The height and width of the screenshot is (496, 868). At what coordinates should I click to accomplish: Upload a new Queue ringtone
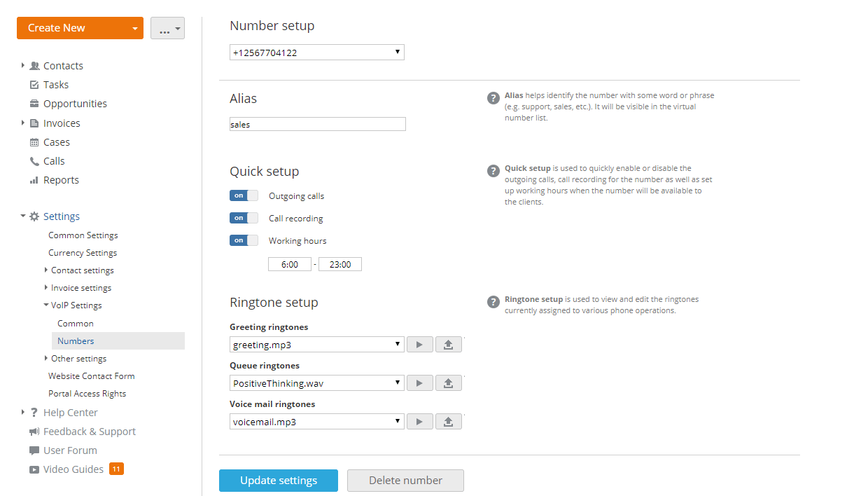[x=448, y=383]
